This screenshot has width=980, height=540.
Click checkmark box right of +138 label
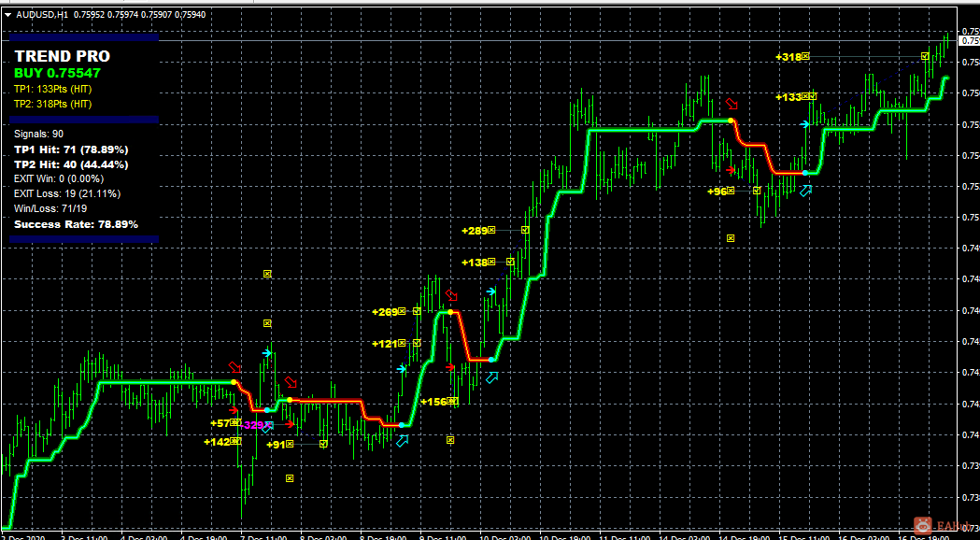tap(511, 262)
